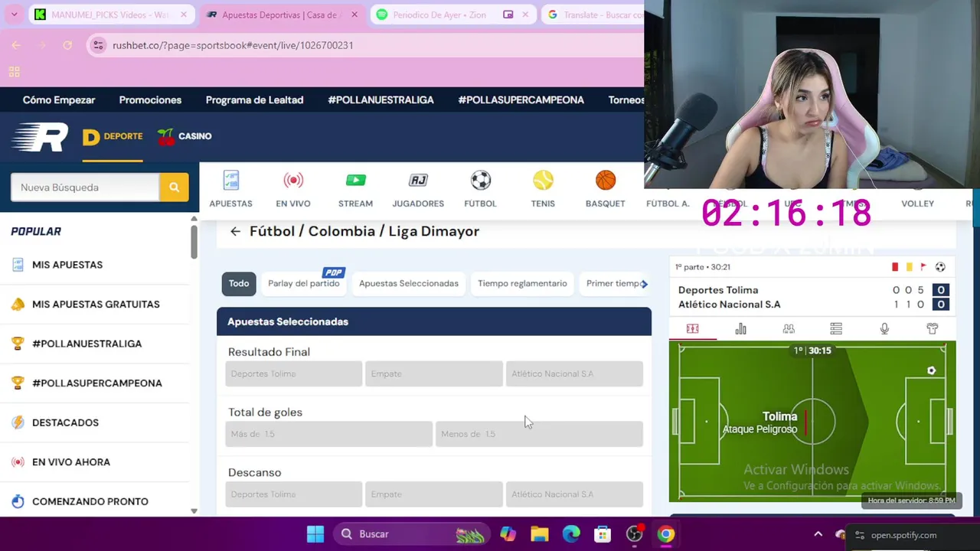Bet Deportes Tolima in Resultado Final
The height and width of the screenshot is (551, 980).
tap(293, 373)
